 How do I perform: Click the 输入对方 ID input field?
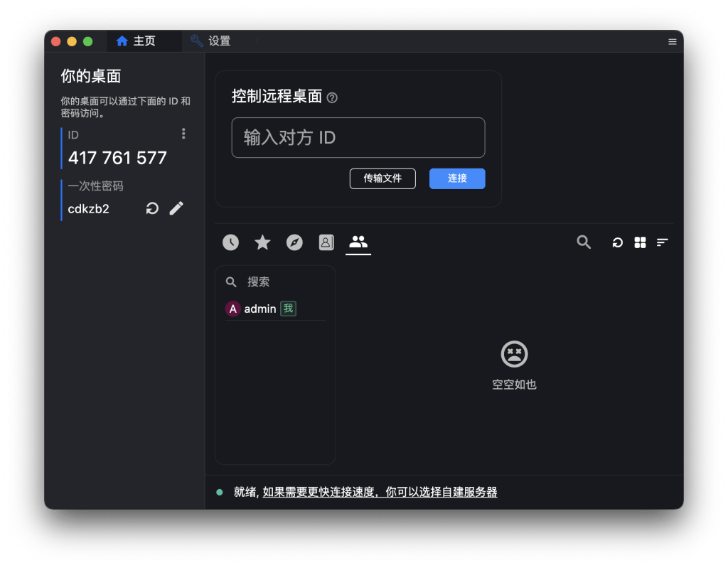[358, 137]
